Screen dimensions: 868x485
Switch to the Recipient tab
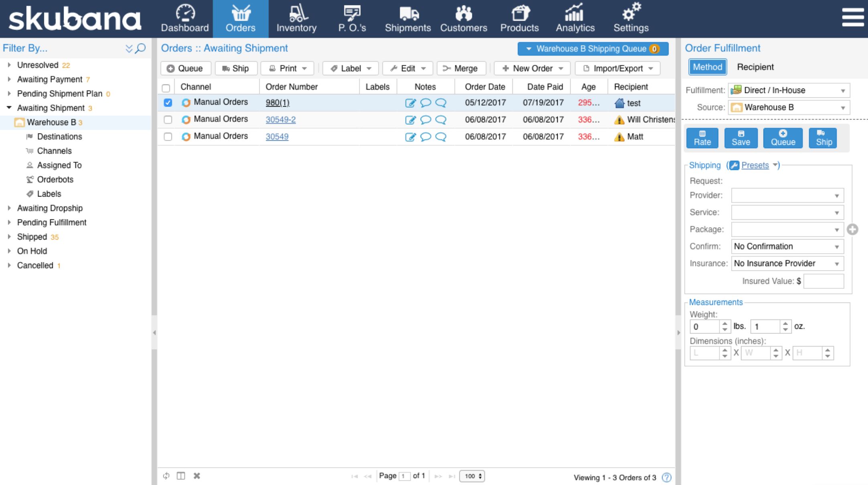pos(755,67)
